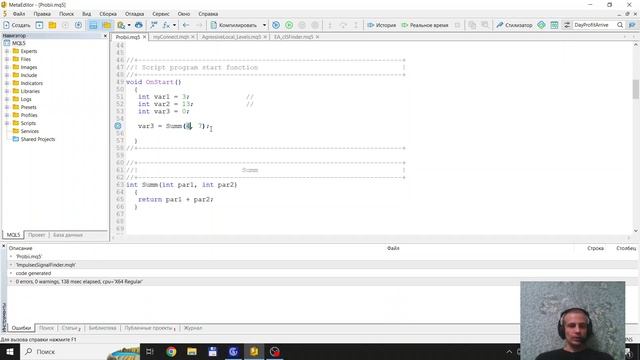Open the Windows Start button

point(9,351)
